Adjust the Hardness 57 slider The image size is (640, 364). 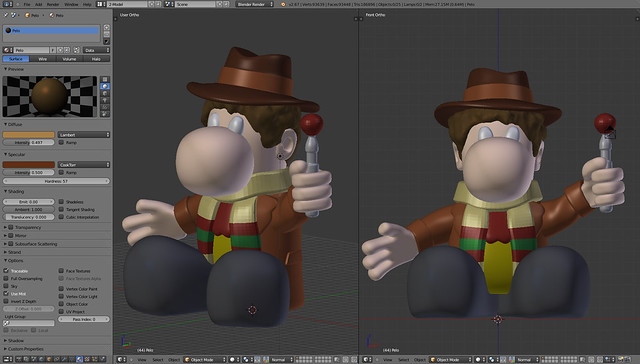click(x=56, y=181)
